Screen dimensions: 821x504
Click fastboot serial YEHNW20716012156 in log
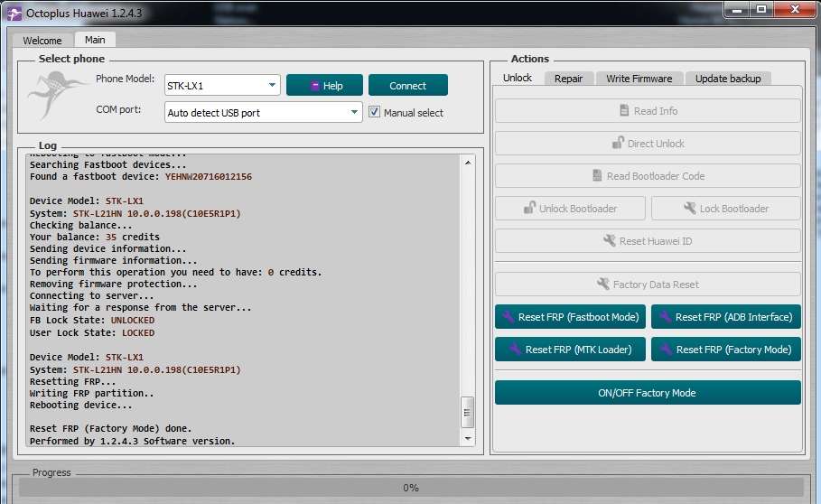(209, 176)
